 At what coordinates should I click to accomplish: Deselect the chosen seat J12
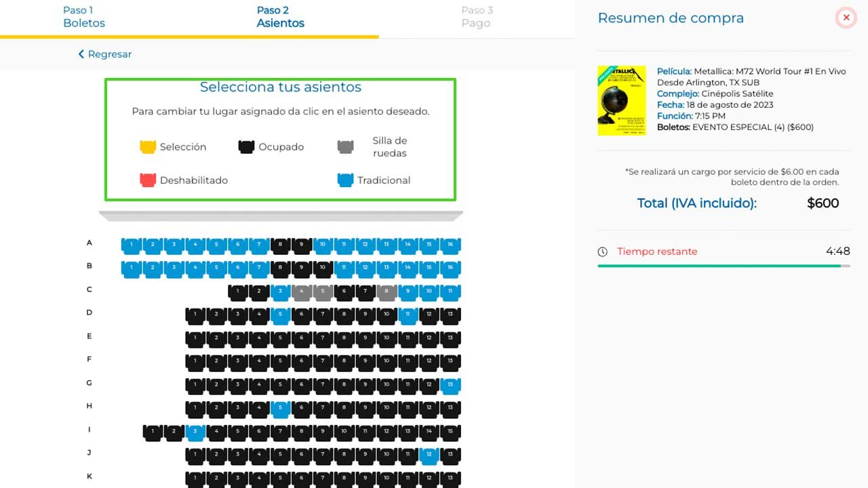point(429,455)
